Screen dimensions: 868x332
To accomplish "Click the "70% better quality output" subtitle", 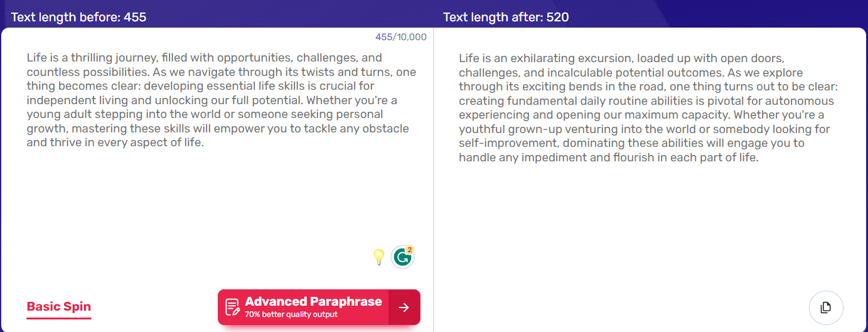I will click(x=291, y=314).
